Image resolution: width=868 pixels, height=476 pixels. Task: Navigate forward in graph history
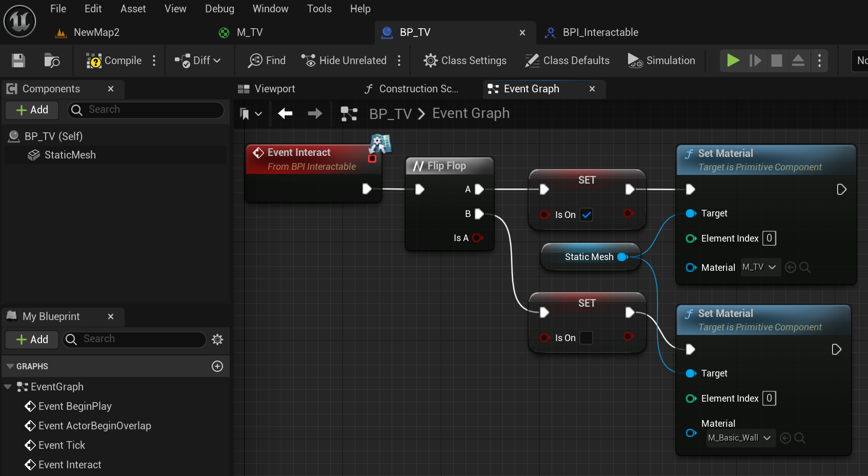point(315,113)
